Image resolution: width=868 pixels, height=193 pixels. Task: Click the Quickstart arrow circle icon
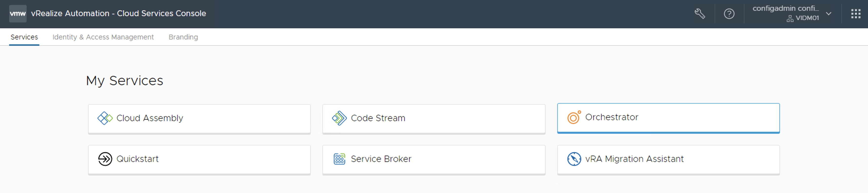tap(105, 159)
